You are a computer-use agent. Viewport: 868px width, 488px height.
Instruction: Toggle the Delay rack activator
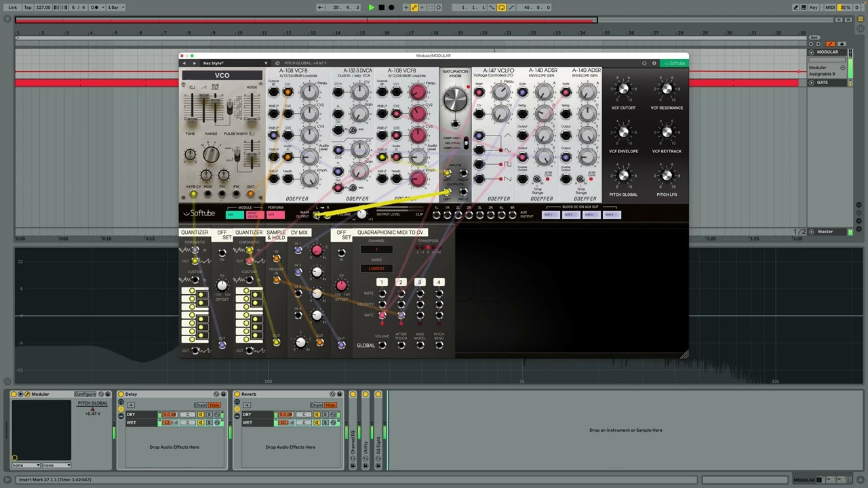121,394
